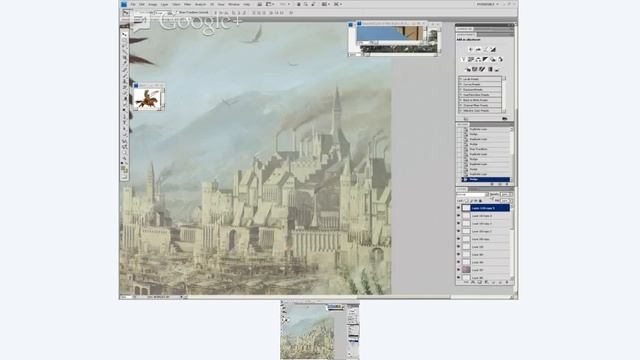Open the Screen Mode dropdown
The height and width of the screenshot is (360, 640).
point(338,4)
